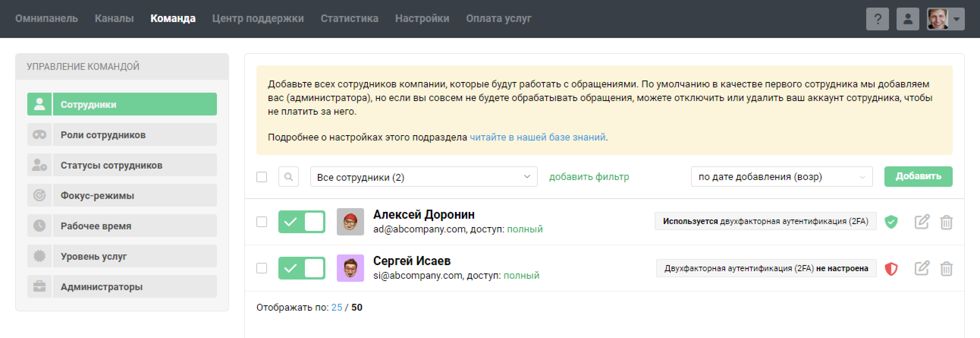Select Сотрудники sidebar label
Image resolution: width=980 pixels, height=338 pixels.
point(135,104)
